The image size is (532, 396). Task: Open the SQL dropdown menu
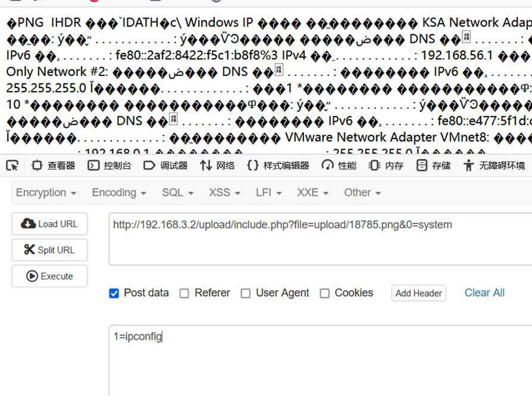177,193
